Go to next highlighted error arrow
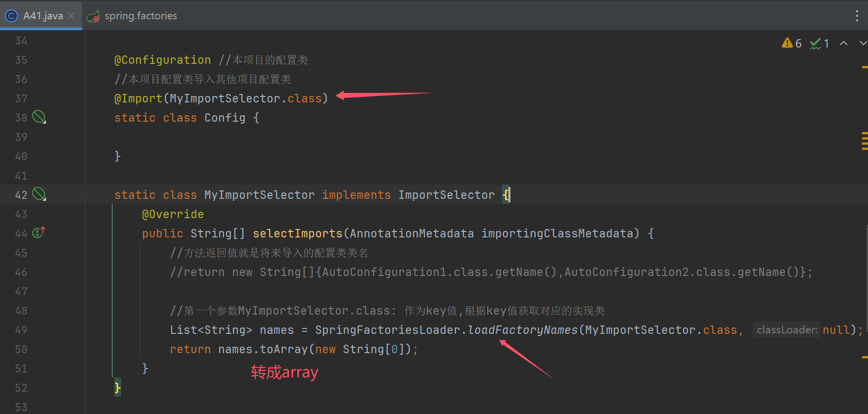The height and width of the screenshot is (414, 868). [x=863, y=44]
